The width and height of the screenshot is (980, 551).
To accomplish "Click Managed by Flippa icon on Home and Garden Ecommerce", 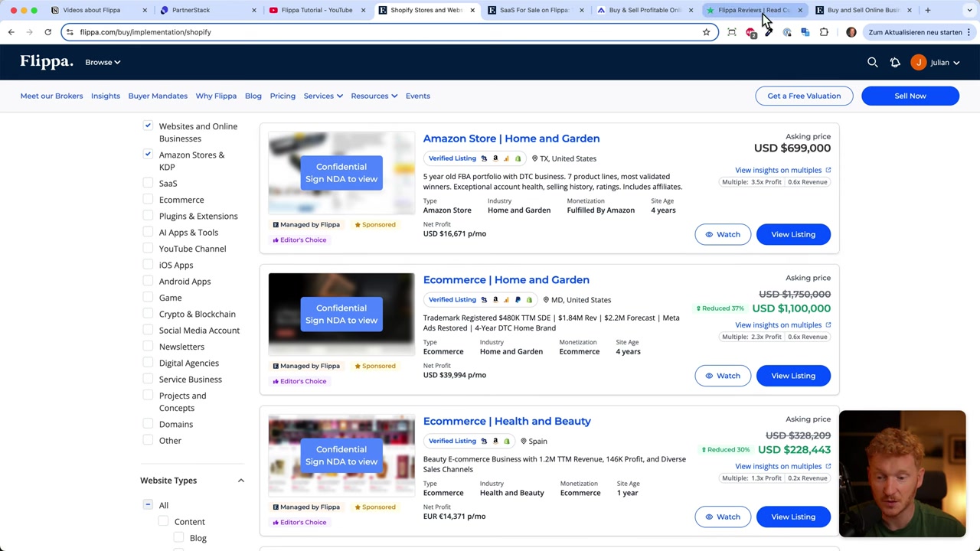I will (276, 366).
